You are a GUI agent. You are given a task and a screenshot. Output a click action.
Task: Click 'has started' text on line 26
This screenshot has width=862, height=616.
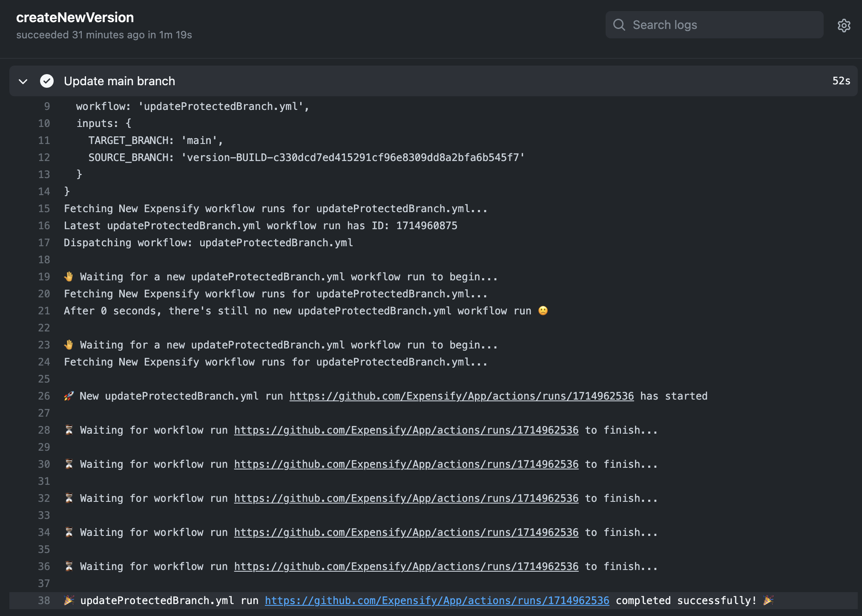674,396
